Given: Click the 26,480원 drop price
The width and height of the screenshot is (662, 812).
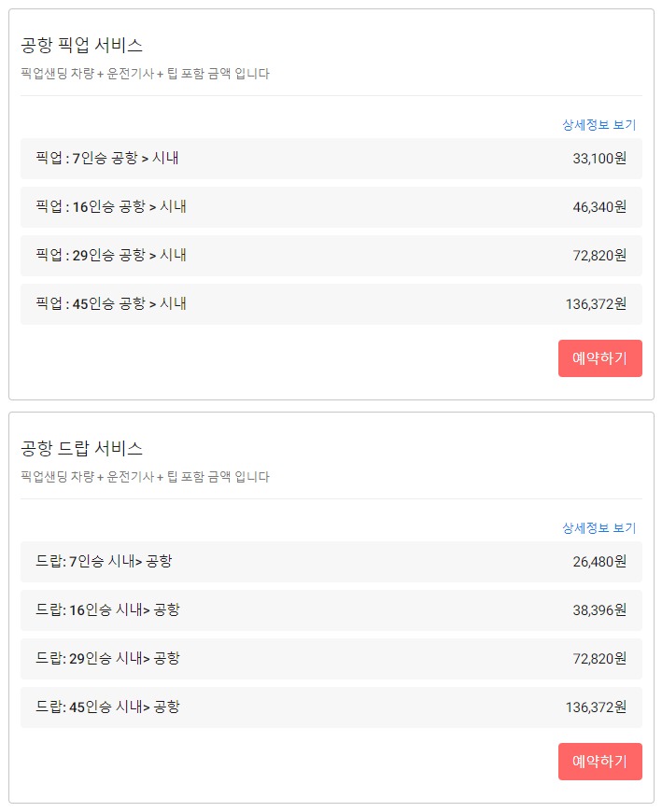Looking at the screenshot, I should point(599,561).
